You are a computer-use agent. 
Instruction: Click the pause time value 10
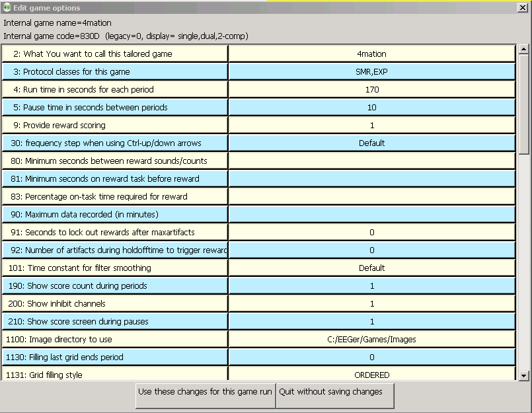tap(371, 108)
